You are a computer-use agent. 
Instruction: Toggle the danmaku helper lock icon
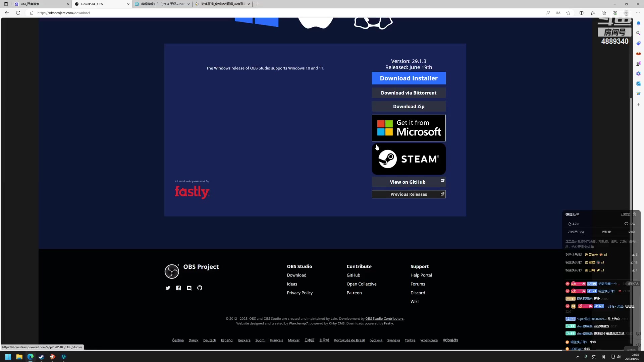tap(635, 215)
